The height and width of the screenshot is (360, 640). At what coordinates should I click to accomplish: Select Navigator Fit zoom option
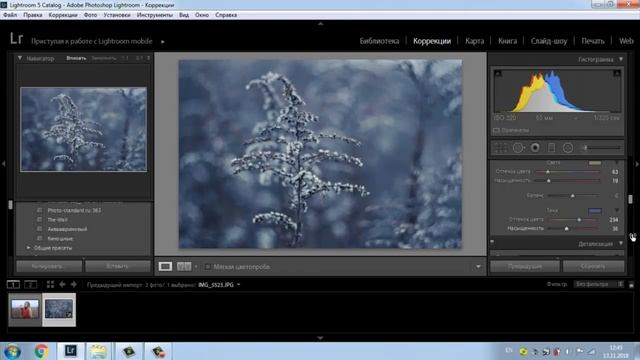point(76,58)
